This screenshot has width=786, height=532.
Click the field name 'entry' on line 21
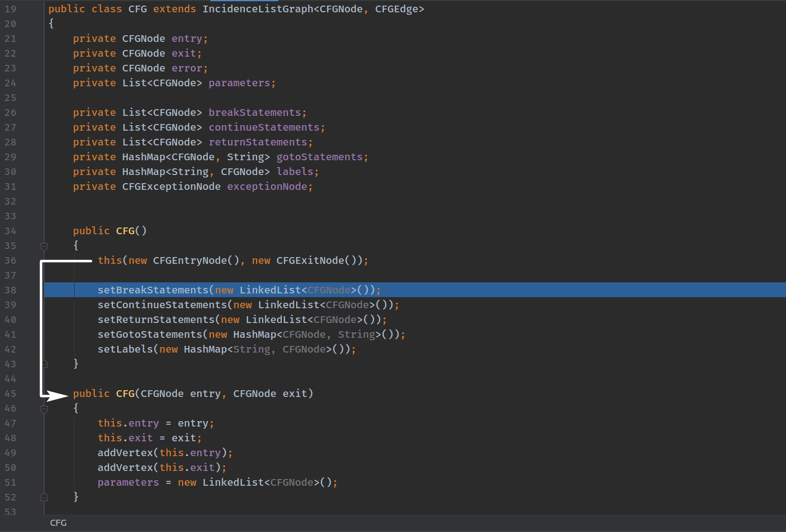[187, 39]
